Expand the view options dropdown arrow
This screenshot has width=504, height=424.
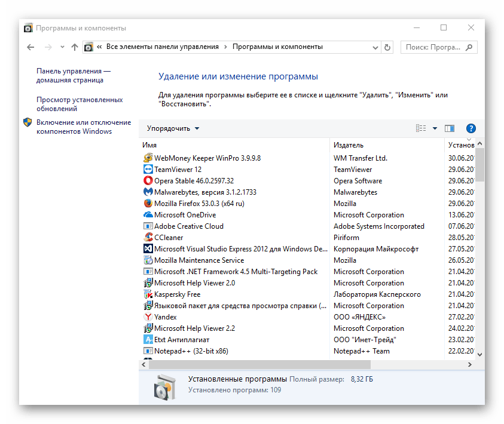435,128
